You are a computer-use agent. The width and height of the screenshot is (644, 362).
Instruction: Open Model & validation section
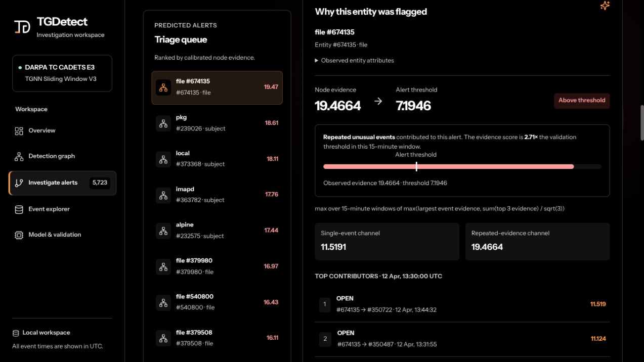tap(62, 235)
